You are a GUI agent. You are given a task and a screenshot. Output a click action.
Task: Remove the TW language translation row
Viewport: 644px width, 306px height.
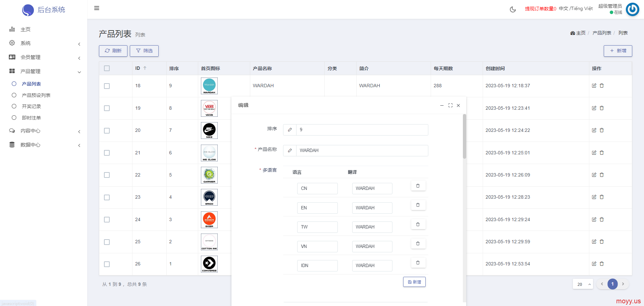point(418,224)
